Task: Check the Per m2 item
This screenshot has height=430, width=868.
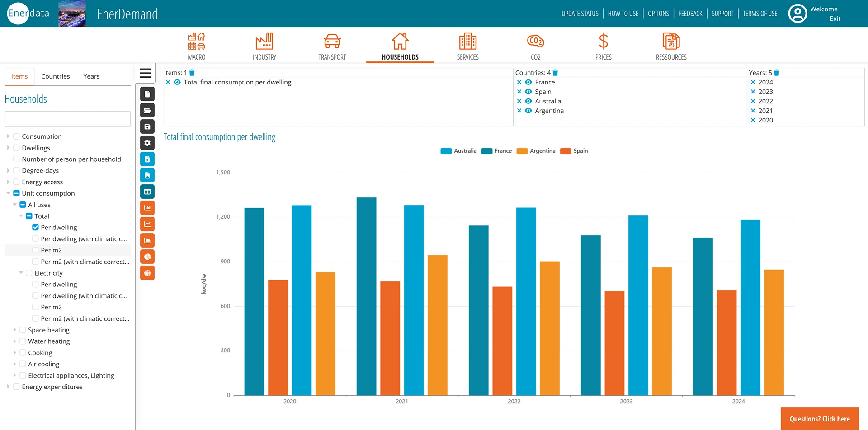Action: point(35,250)
